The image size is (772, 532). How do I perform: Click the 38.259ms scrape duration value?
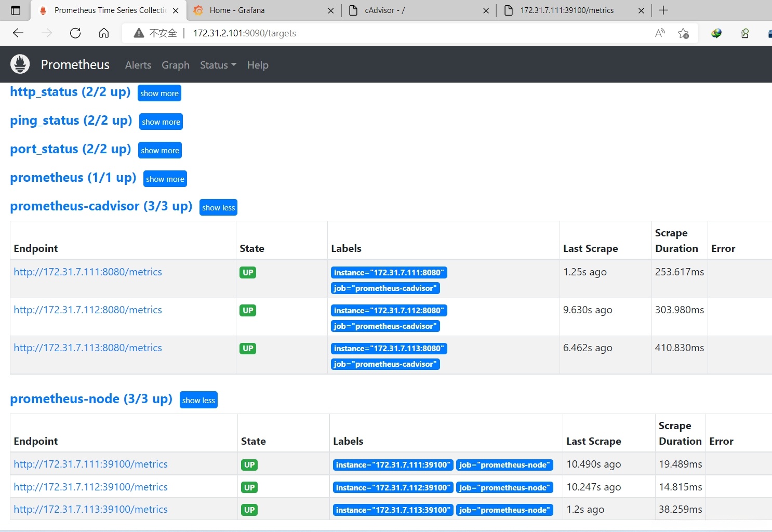681,509
